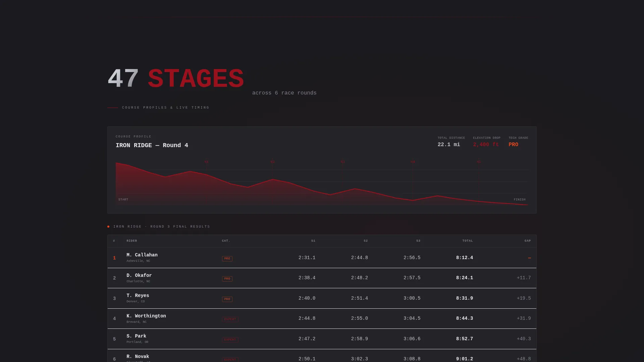Click the +40.3 gap value
644x362 pixels.
click(x=524, y=339)
